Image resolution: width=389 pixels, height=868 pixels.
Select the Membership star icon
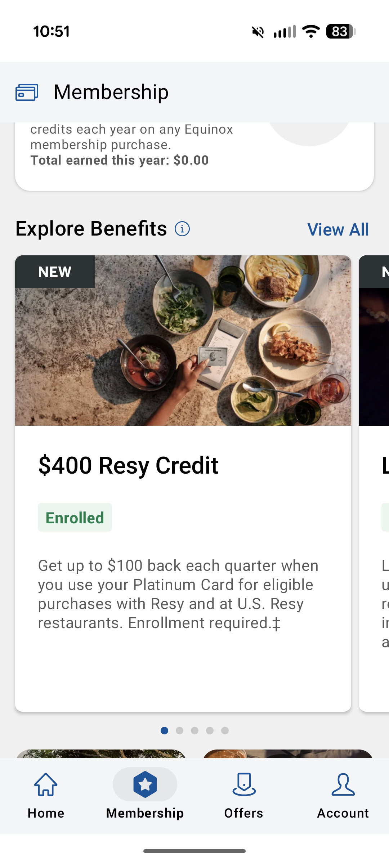tap(145, 784)
